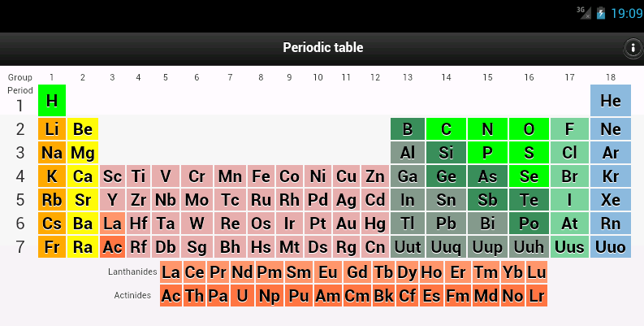Viewport: 644px width, 326px height.
Task: Click the Lanthanides row label
Action: tap(132, 272)
